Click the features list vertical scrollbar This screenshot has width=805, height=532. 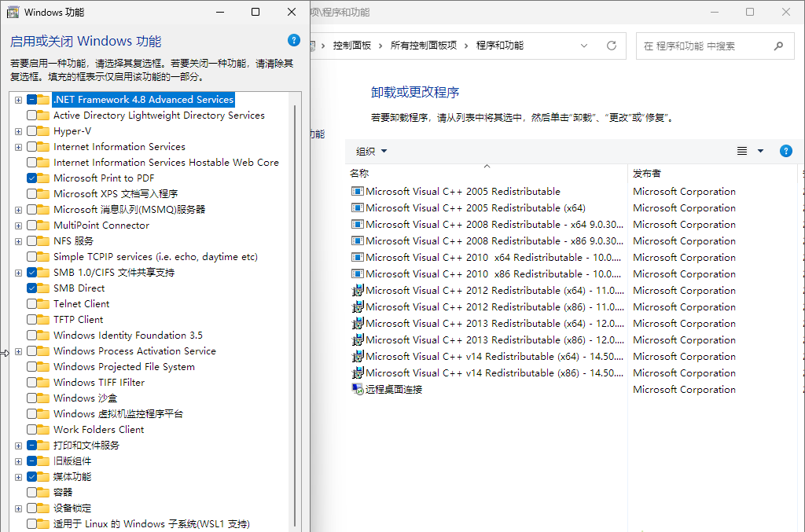295,315
